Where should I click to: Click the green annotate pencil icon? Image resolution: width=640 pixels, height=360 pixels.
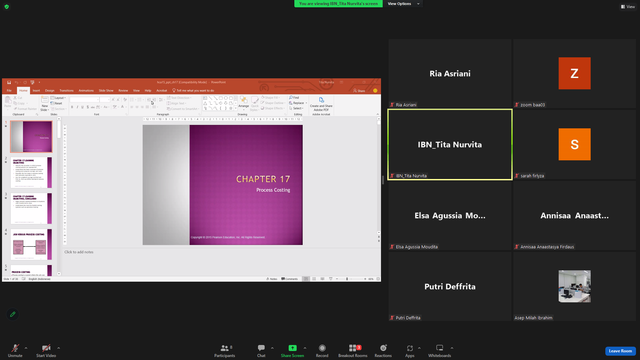point(13,314)
